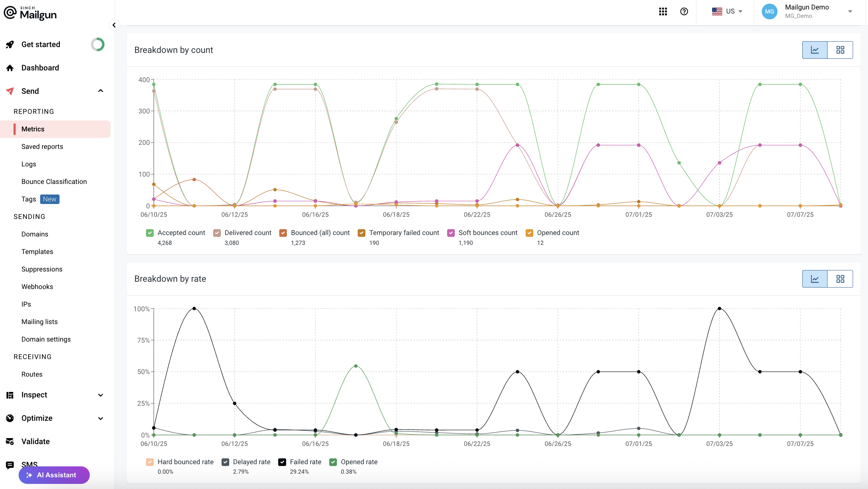Uncheck the Accepted count series
The image size is (868, 489).
[x=150, y=233]
